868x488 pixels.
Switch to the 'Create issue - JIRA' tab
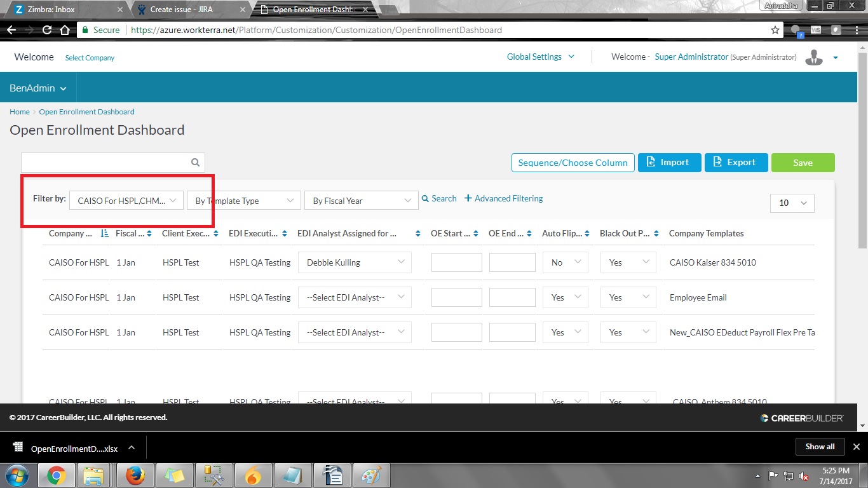[180, 10]
